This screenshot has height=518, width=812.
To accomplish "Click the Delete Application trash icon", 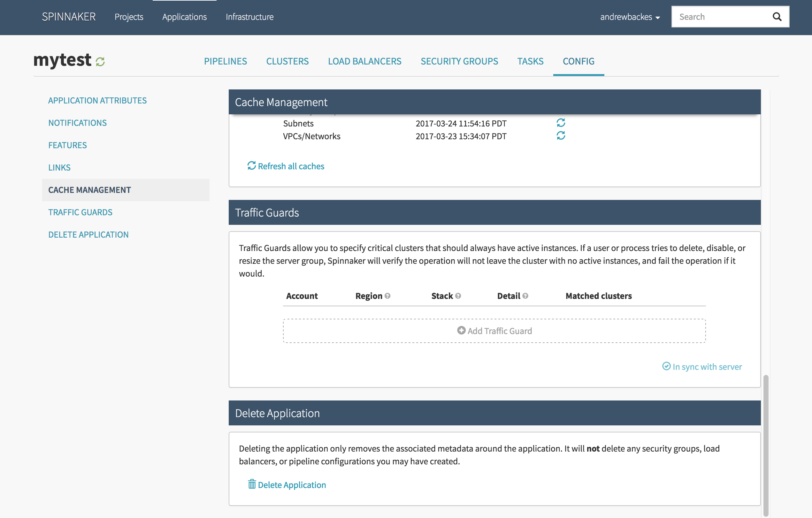I will pos(252,484).
